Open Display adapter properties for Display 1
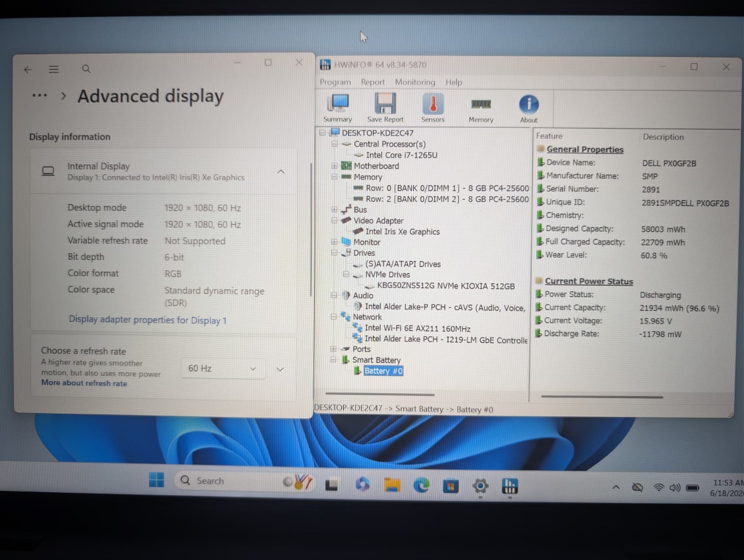 tap(148, 320)
